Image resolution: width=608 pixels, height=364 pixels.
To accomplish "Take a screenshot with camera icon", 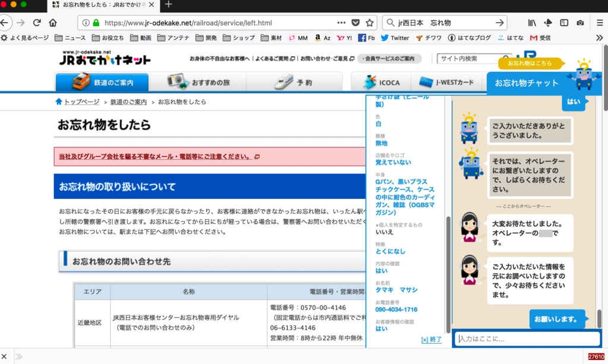I will coord(580,23).
